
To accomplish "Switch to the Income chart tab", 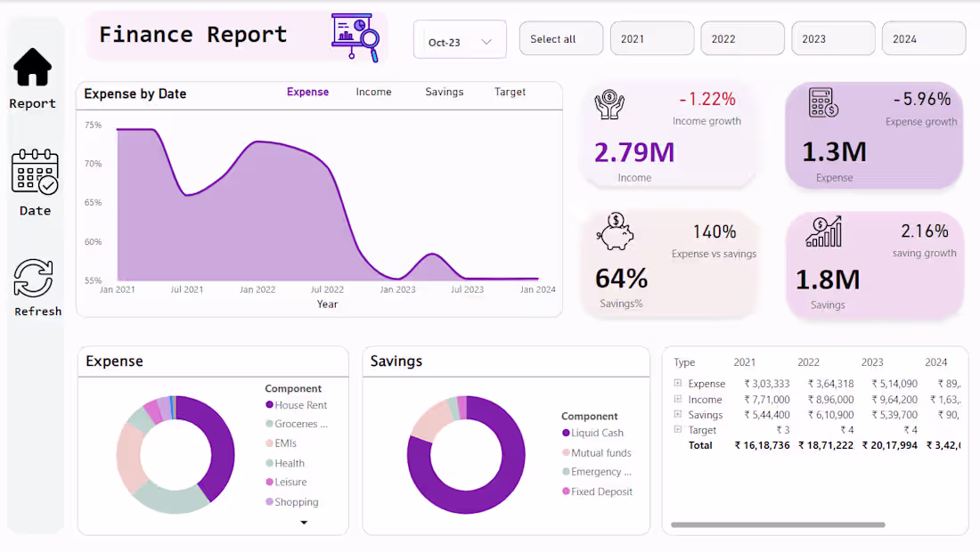I will tap(374, 92).
